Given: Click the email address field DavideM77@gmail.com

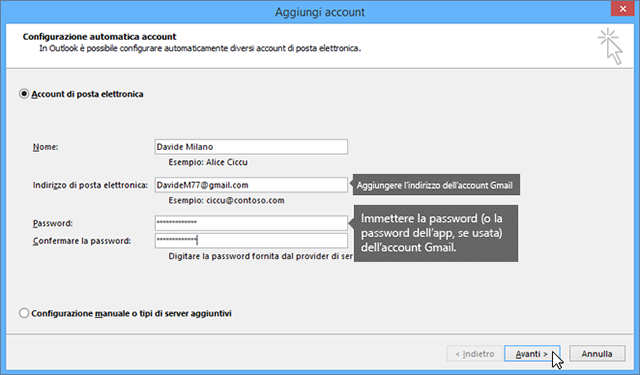Looking at the screenshot, I should tap(251, 185).
